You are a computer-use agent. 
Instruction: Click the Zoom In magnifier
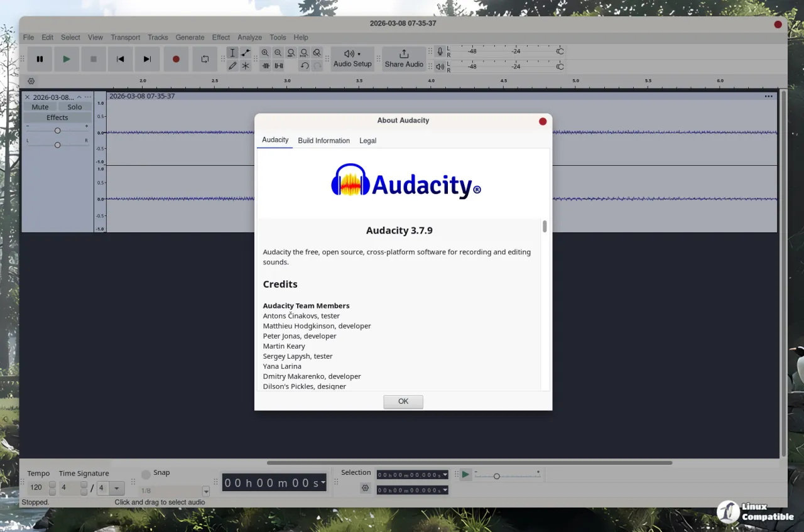tap(265, 53)
